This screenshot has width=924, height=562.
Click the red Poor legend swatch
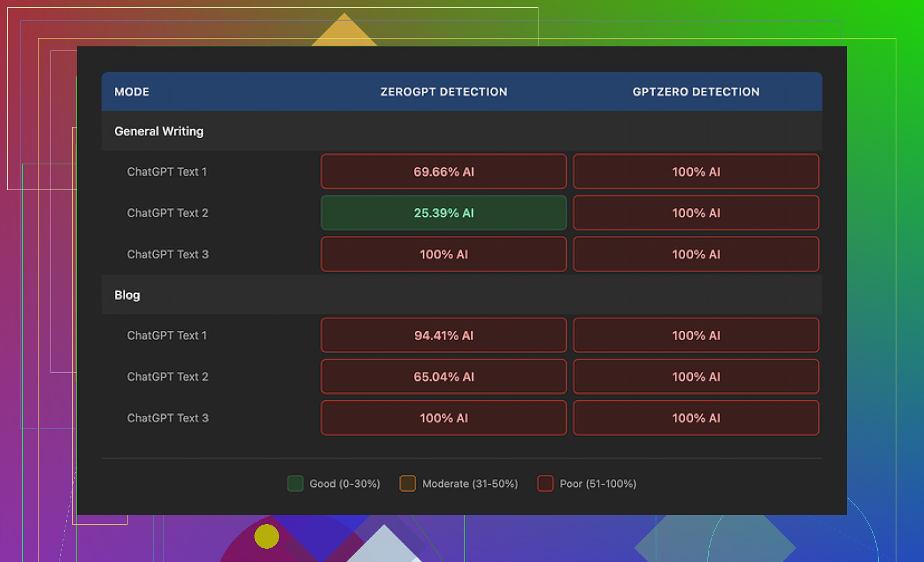[545, 483]
